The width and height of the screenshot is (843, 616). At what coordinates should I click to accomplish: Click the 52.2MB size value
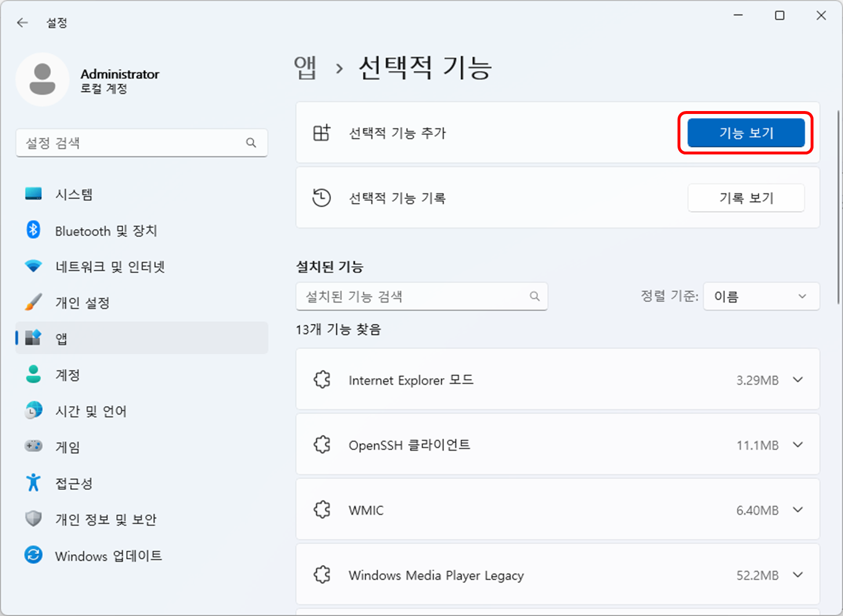(757, 575)
